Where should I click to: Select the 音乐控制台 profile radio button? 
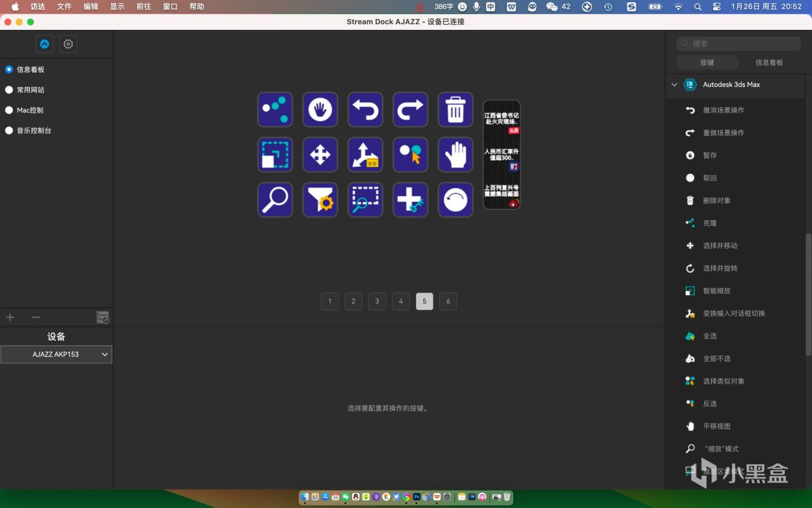[9, 130]
